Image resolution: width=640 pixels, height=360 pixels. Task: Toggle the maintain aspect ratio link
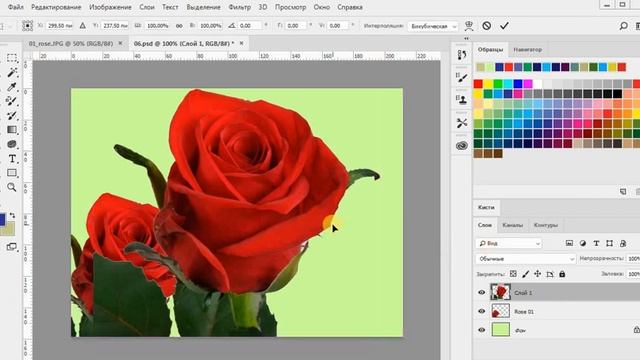179,26
